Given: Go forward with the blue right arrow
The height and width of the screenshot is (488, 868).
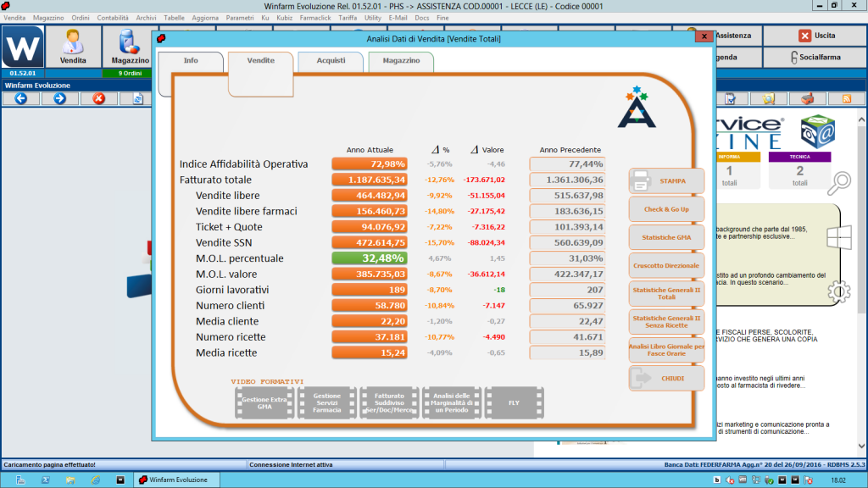Looking at the screenshot, I should coord(60,98).
